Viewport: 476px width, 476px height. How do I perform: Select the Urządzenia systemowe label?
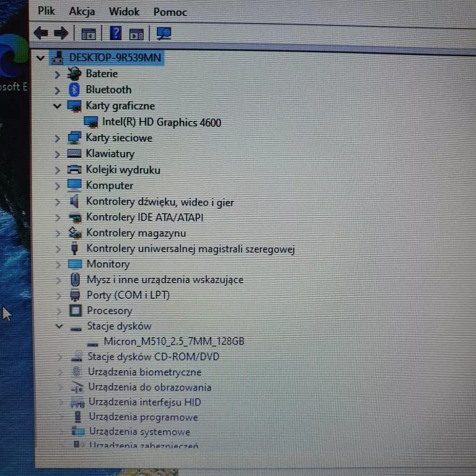[139, 431]
